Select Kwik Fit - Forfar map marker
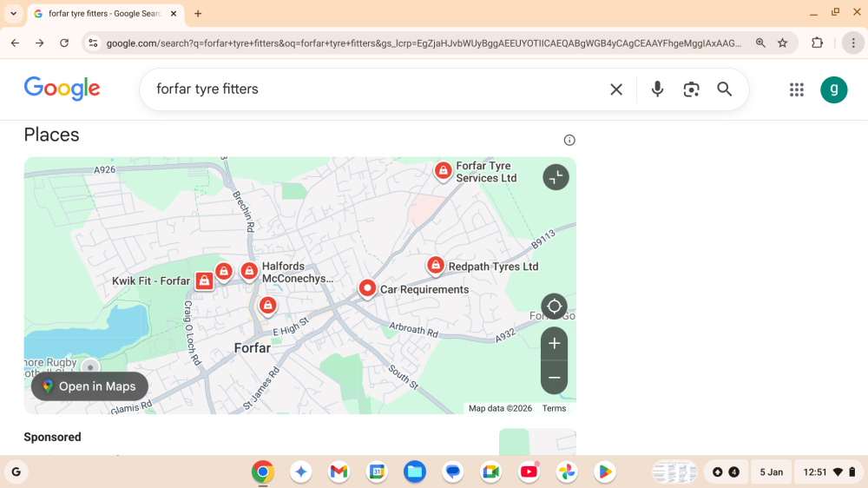This screenshot has width=868, height=488. [x=204, y=280]
